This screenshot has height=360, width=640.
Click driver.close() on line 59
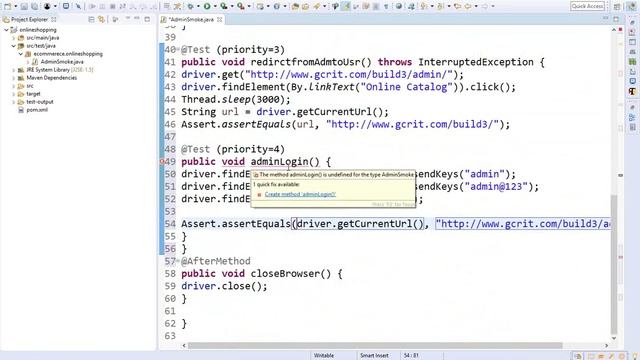pos(224,286)
